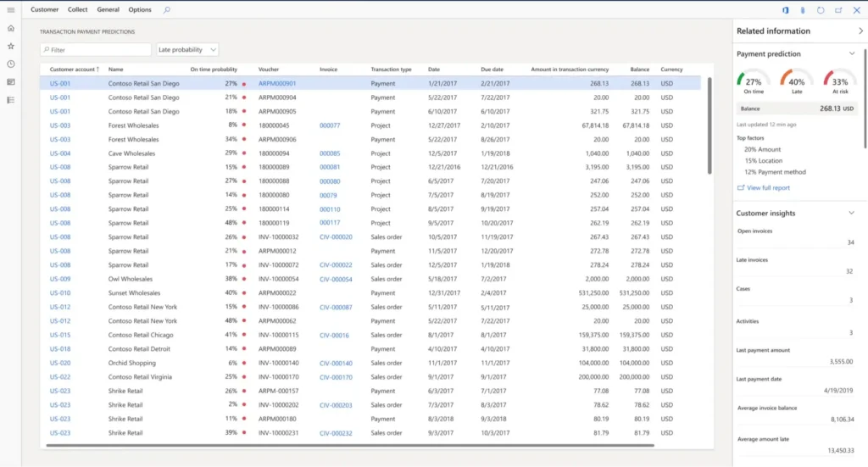Click red status dot in INV-10000140 row
Image resolution: width=868 pixels, height=467 pixels.
pos(243,364)
